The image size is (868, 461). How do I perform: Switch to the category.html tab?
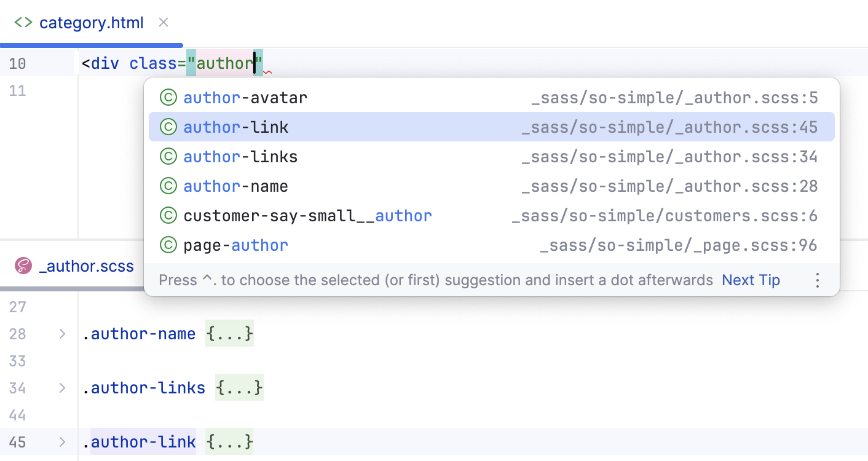91,22
